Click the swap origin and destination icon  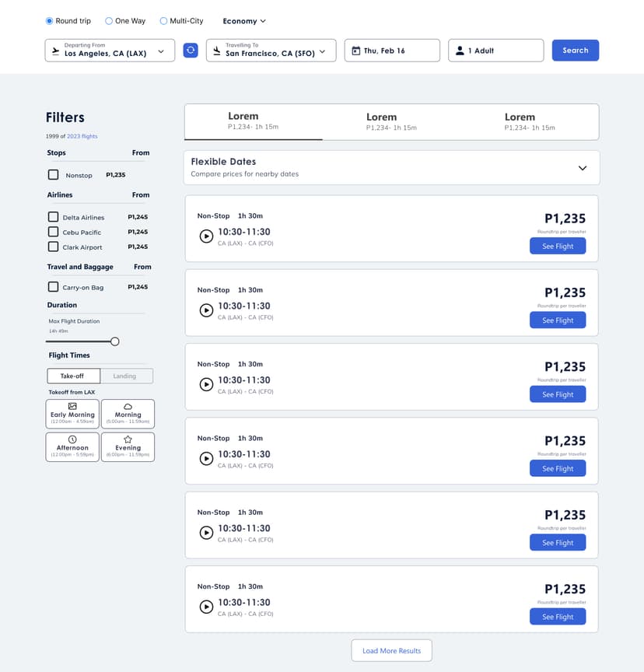pos(191,51)
